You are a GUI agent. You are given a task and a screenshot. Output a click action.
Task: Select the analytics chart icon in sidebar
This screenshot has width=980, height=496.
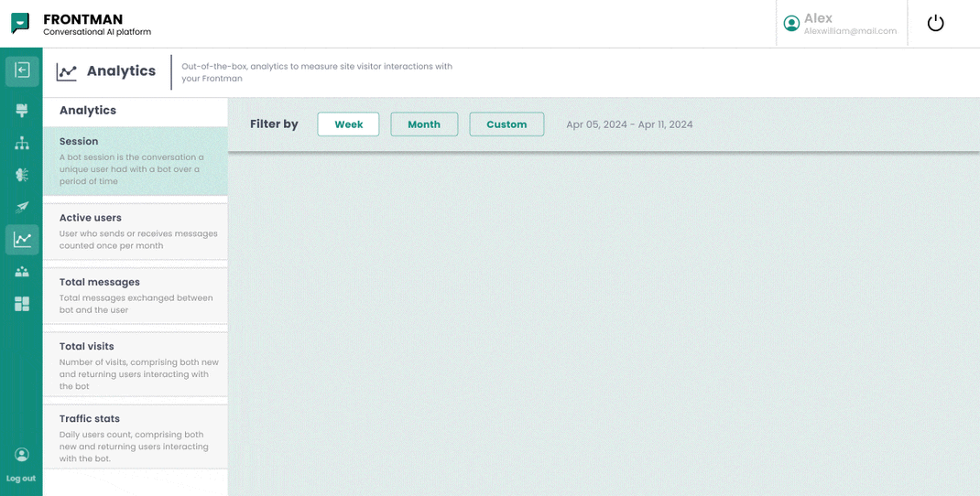point(22,240)
